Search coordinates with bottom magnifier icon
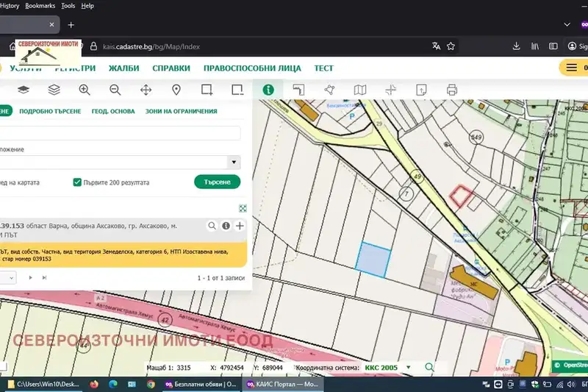 pos(429,367)
